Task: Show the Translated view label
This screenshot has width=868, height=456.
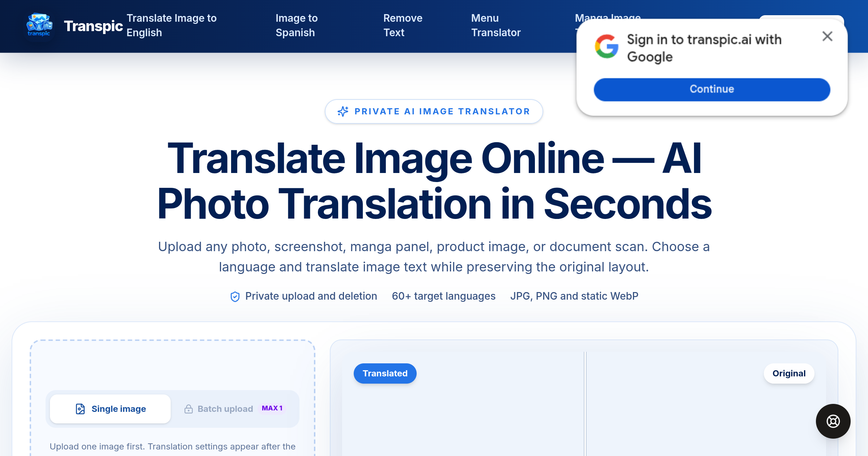Action: [385, 373]
